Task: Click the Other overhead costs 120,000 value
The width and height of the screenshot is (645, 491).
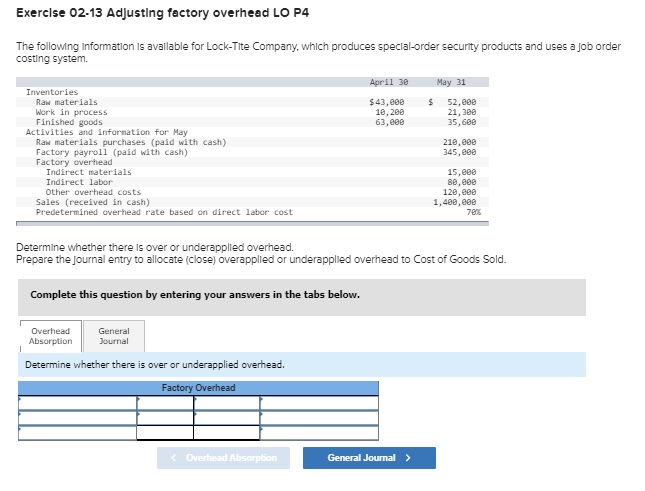Action: [459, 192]
